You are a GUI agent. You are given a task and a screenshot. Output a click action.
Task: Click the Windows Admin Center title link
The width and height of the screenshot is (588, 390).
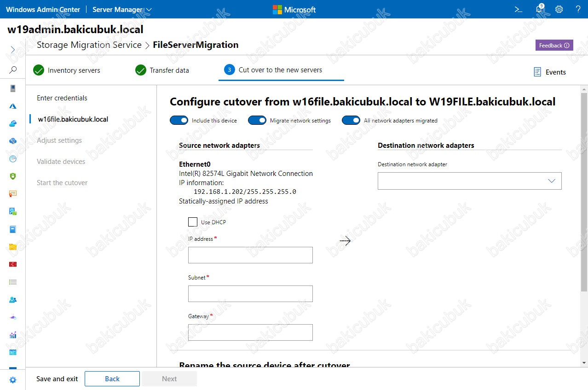tap(43, 9)
